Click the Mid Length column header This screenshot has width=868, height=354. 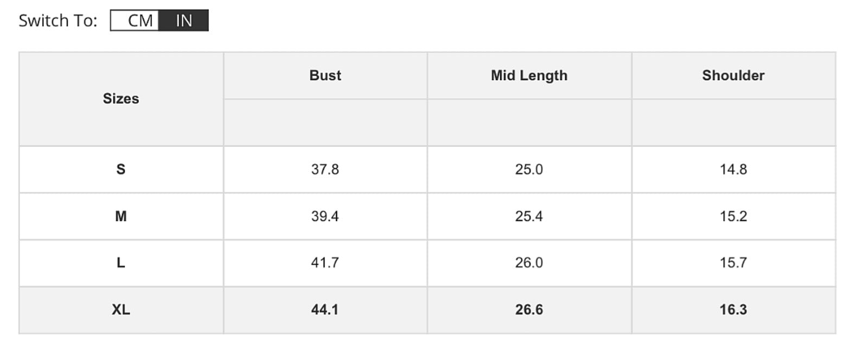[529, 75]
